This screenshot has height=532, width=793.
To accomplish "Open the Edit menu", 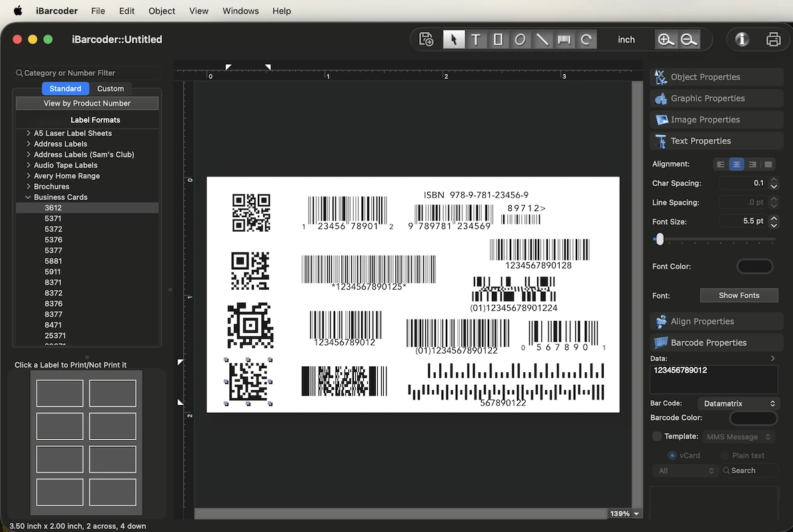I will [x=127, y=11].
